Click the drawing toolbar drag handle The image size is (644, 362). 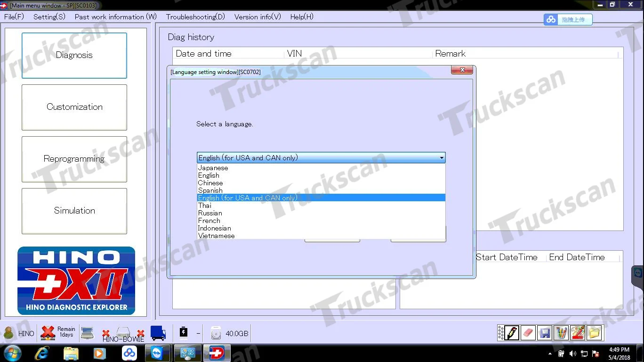pos(501,333)
